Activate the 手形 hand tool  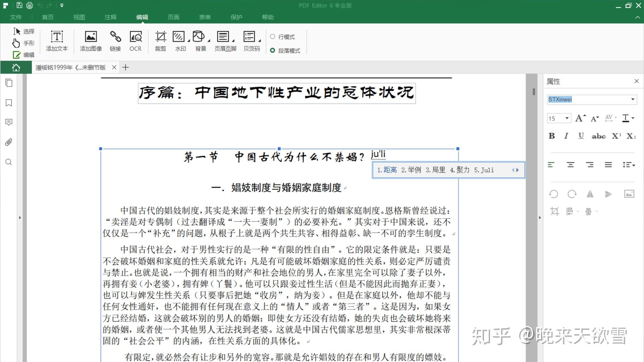click(x=23, y=43)
